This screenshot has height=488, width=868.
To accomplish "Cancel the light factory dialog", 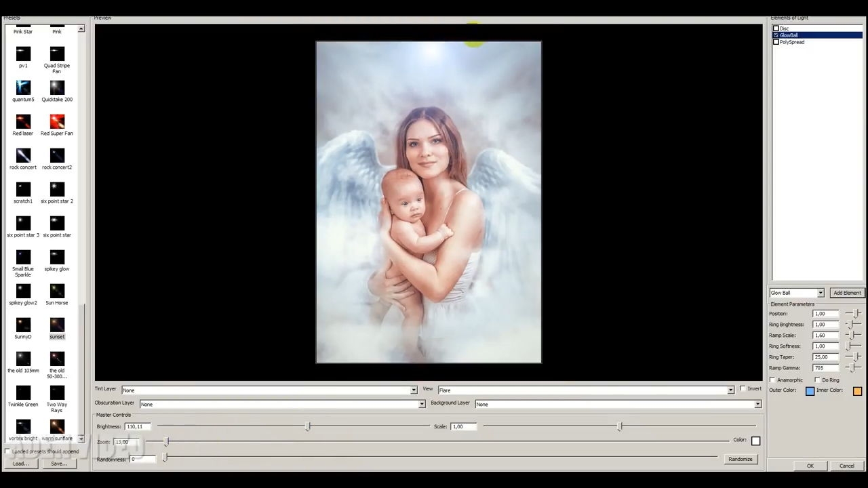I will click(846, 466).
